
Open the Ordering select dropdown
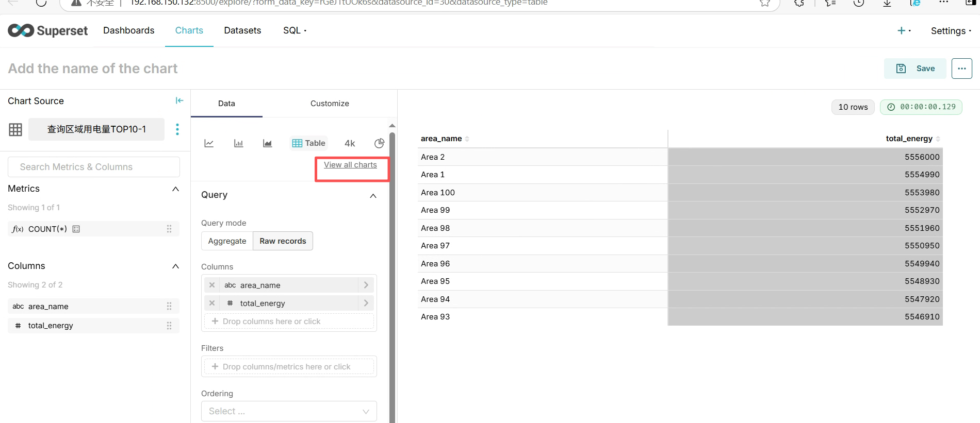[289, 411]
